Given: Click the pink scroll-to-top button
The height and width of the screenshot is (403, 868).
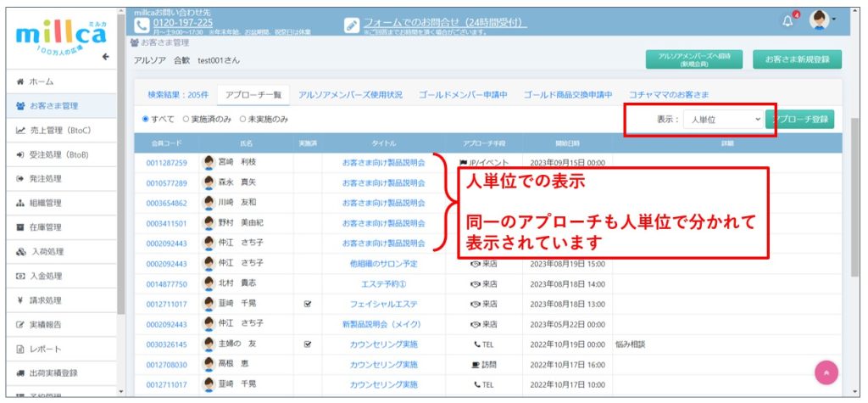Looking at the screenshot, I should (826, 372).
